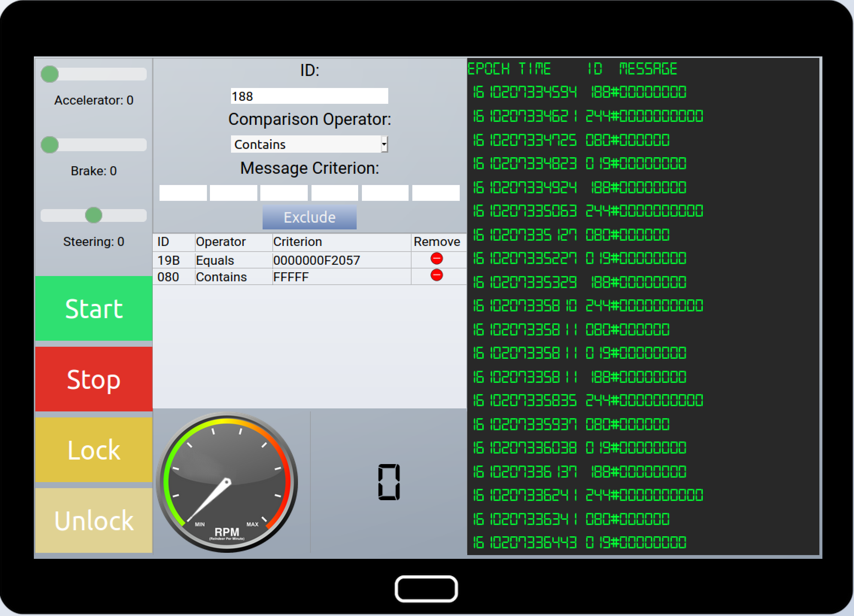Viewport: 854px width, 616px height.
Task: Click the digital speed readout digit
Action: pyautogui.click(x=389, y=482)
